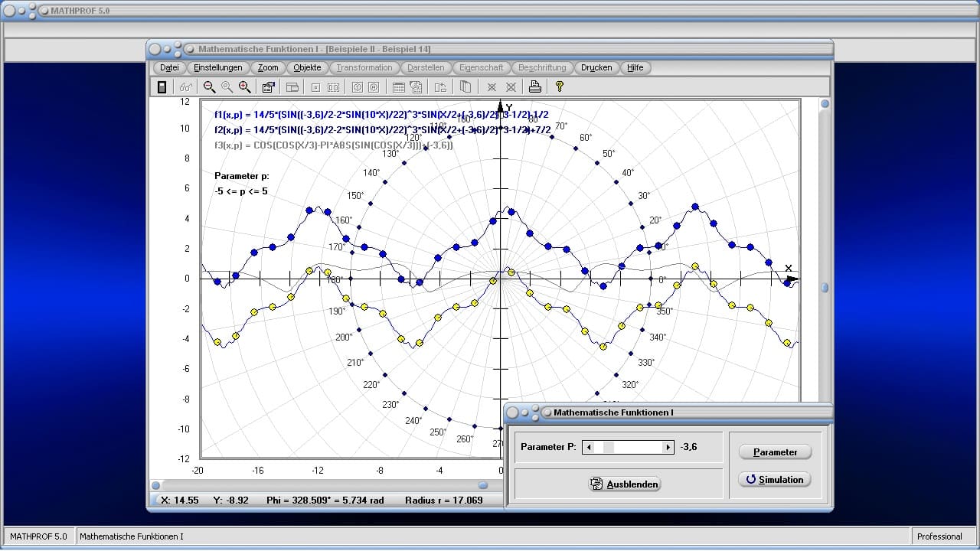Image resolution: width=980 pixels, height=551 pixels.
Task: Click the Parameter P slider thumb
Action: pyautogui.click(x=609, y=448)
